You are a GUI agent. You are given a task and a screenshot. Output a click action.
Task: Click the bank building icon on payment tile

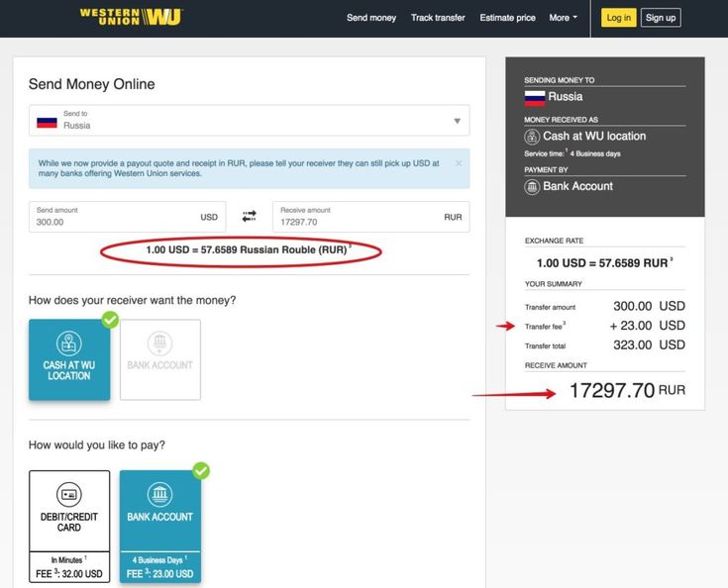[x=160, y=494]
